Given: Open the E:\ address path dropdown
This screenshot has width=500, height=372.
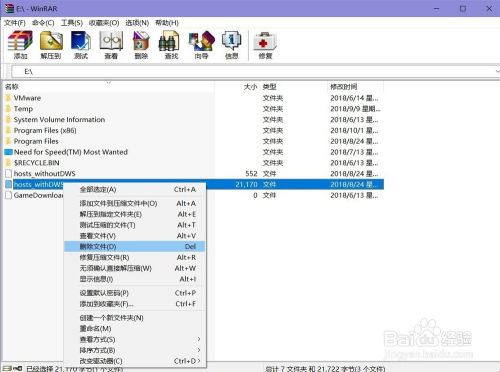Looking at the screenshot, I should point(497,71).
